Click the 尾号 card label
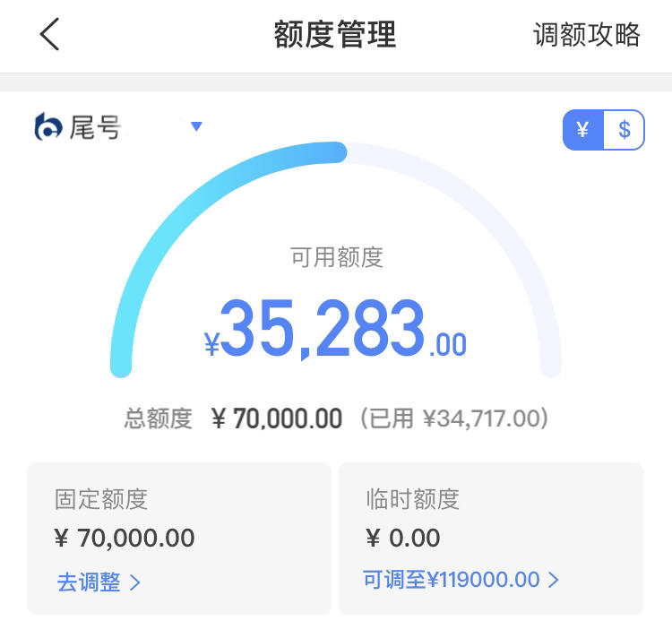This screenshot has height=621, width=672. (x=95, y=127)
